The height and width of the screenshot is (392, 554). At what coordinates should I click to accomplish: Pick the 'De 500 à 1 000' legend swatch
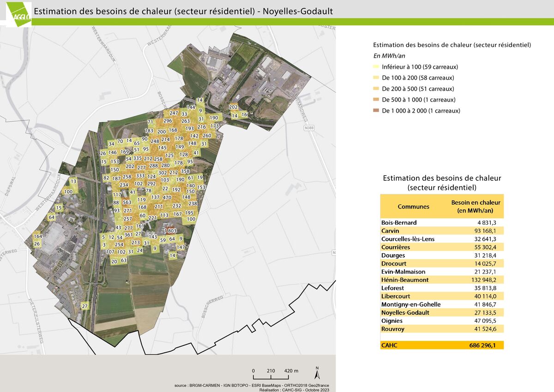[x=376, y=100]
